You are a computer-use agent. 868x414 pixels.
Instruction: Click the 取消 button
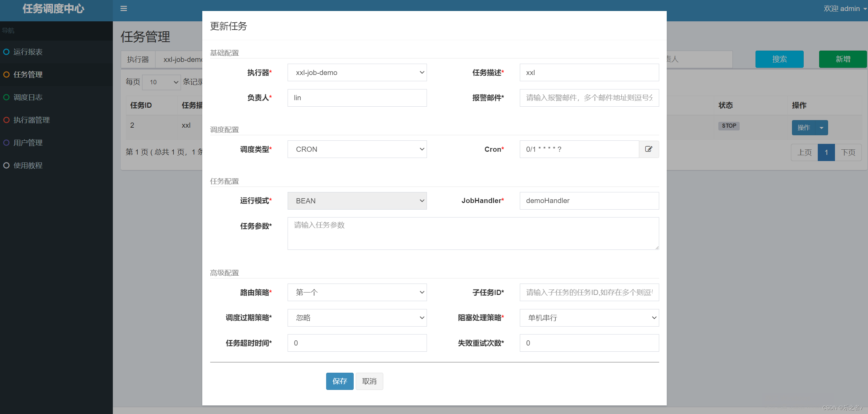click(369, 381)
